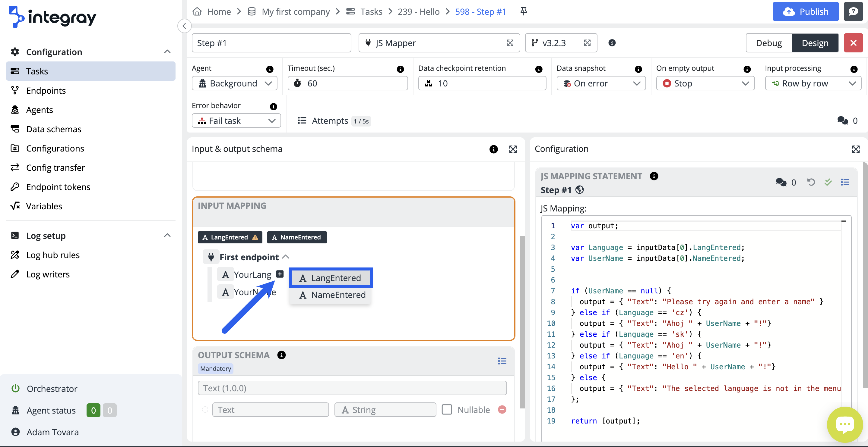Open the Output Schema list menu icon
868x447 pixels.
(502, 361)
